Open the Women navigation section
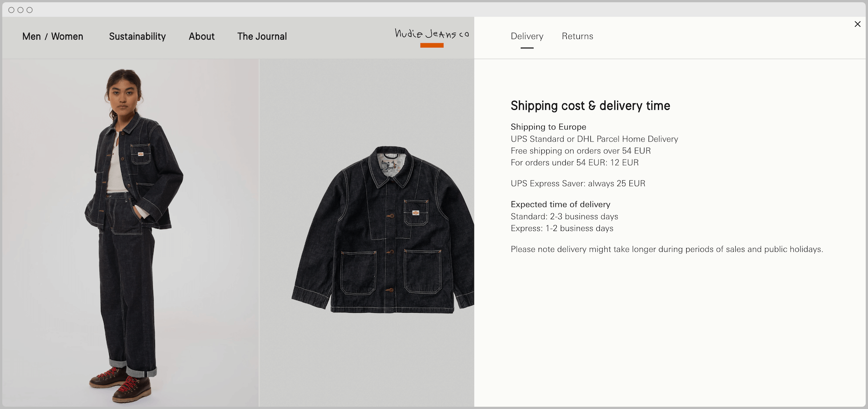 pos(67,36)
